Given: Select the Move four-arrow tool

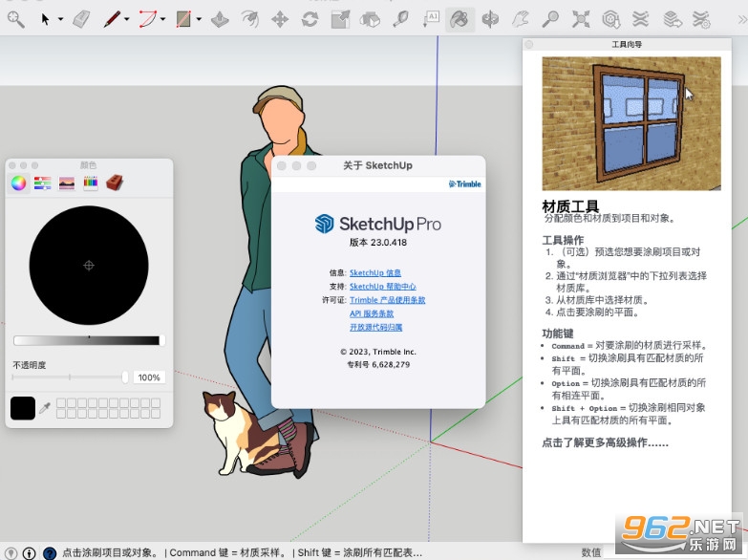Looking at the screenshot, I should pyautogui.click(x=280, y=19).
